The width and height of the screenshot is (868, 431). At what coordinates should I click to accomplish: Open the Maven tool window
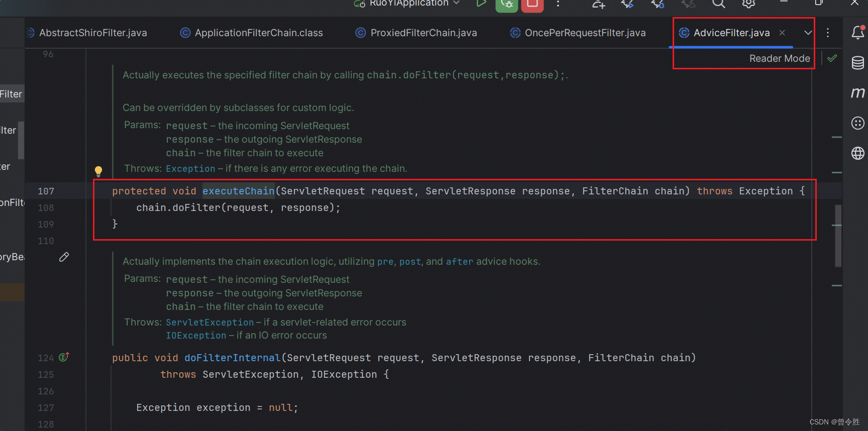[x=858, y=93]
